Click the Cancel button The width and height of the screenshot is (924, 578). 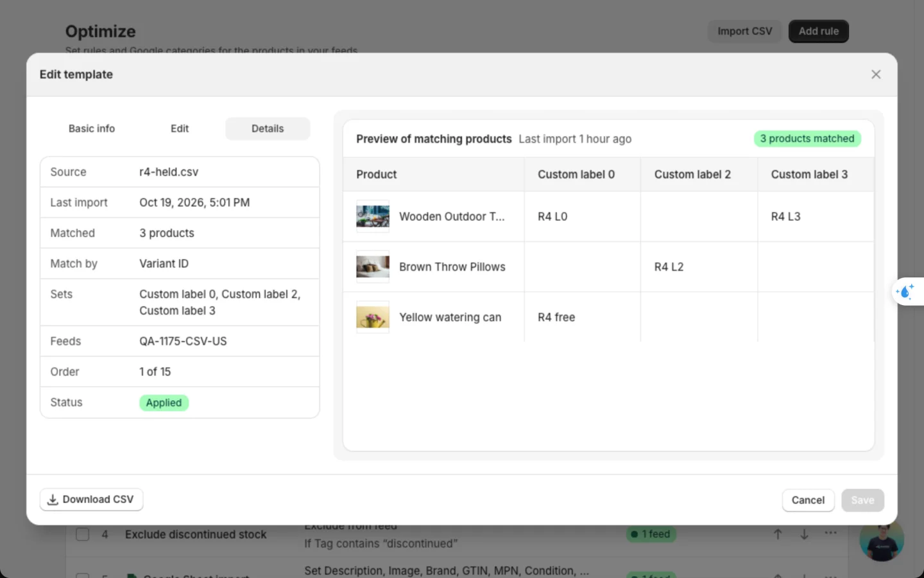[x=808, y=500]
